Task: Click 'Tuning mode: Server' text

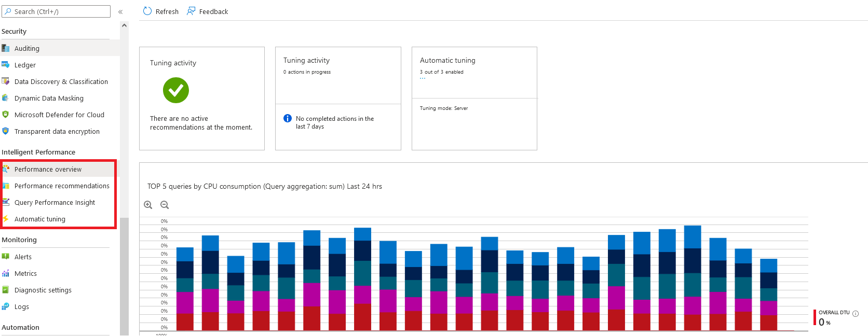Action: [444, 108]
